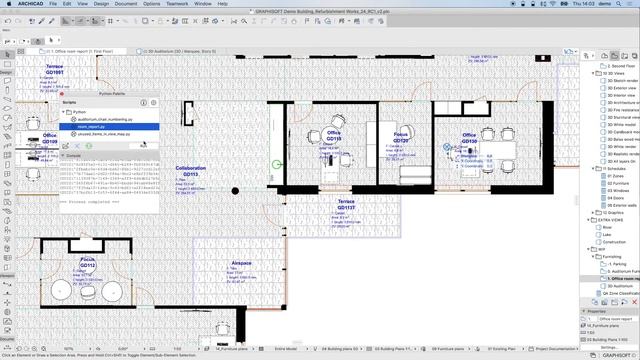This screenshot has height=360, width=640.
Task: Collapse the Furnishing folder in Navigator
Action: 593,257
